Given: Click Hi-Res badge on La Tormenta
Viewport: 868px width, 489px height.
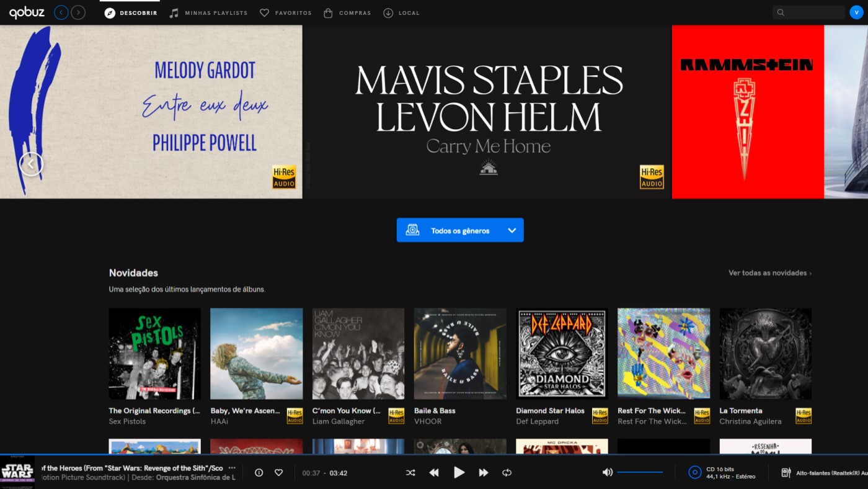Looking at the screenshot, I should pyautogui.click(x=804, y=416).
